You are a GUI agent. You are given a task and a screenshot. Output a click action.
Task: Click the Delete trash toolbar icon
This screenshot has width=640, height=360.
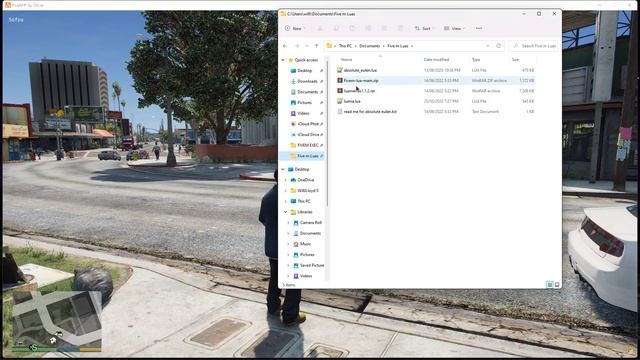click(400, 28)
